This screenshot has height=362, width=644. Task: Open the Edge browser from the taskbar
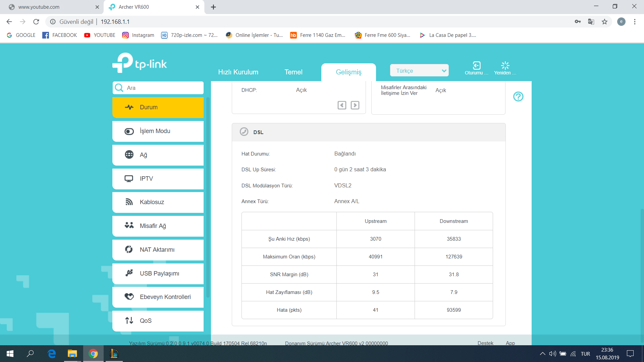pos(52,354)
